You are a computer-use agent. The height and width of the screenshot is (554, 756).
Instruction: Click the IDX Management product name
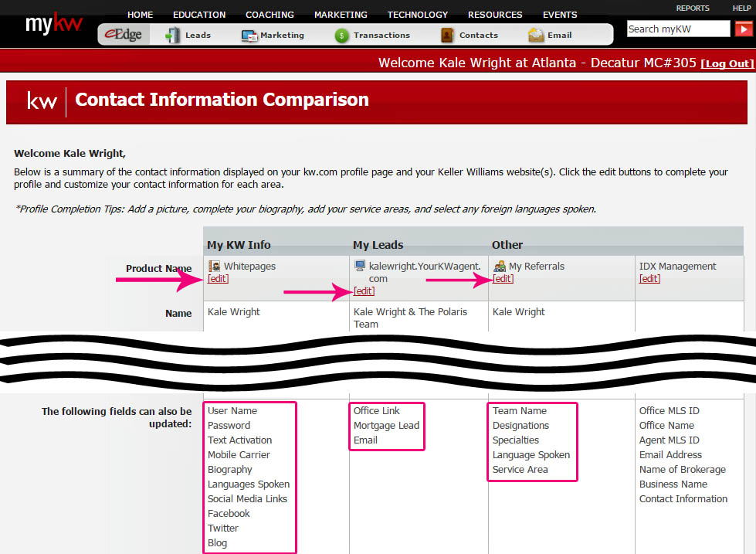coord(677,267)
